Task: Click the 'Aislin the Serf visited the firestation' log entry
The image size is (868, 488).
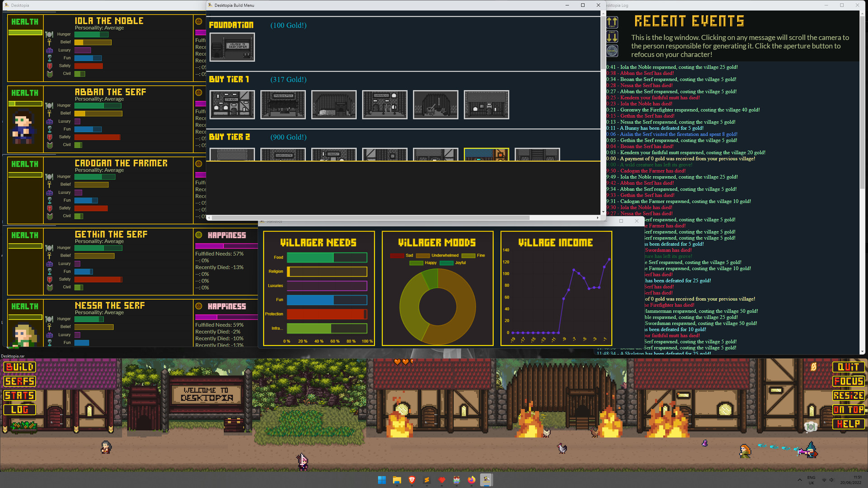Action: point(675,134)
